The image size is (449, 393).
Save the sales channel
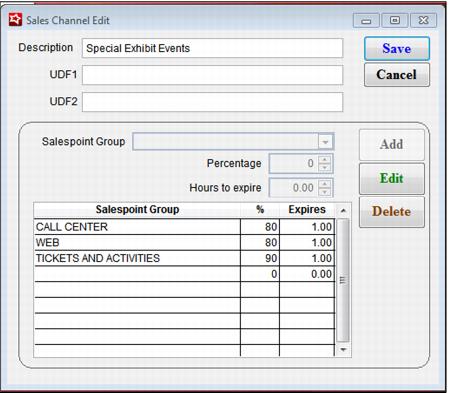point(397,49)
